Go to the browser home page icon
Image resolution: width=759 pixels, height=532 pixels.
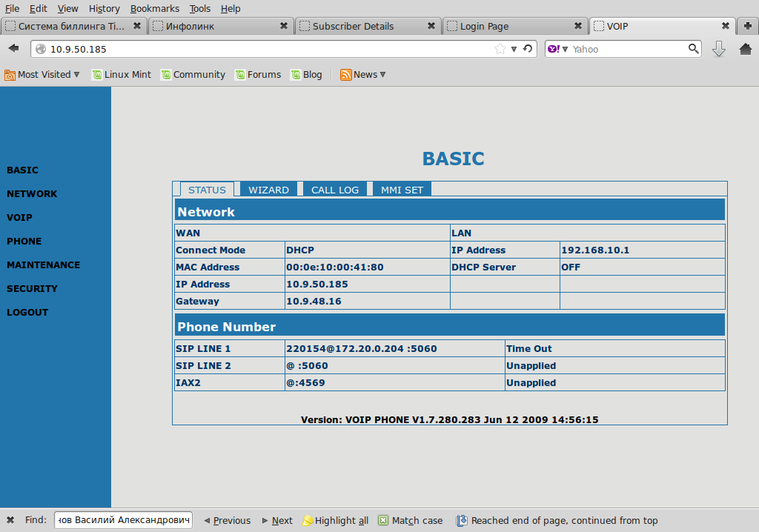click(x=746, y=49)
